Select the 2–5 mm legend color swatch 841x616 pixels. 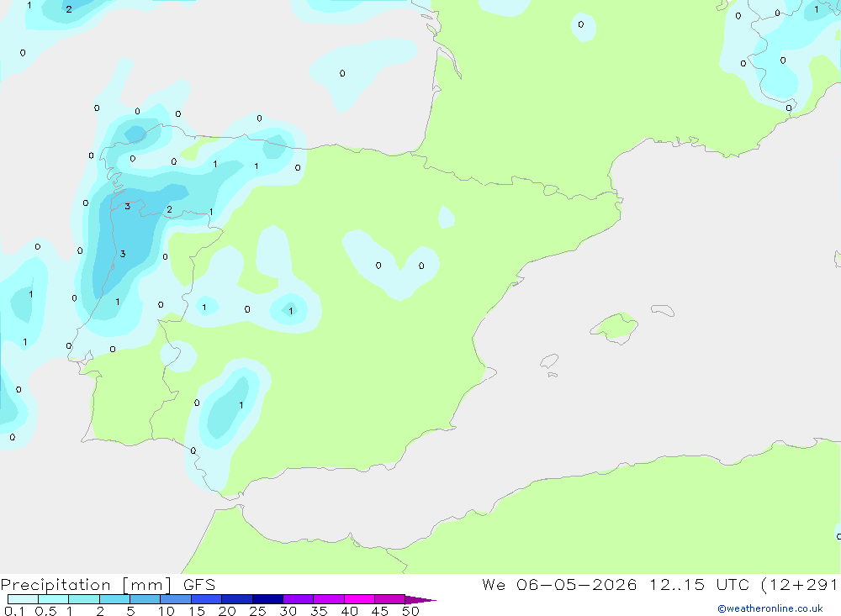[x=114, y=599]
